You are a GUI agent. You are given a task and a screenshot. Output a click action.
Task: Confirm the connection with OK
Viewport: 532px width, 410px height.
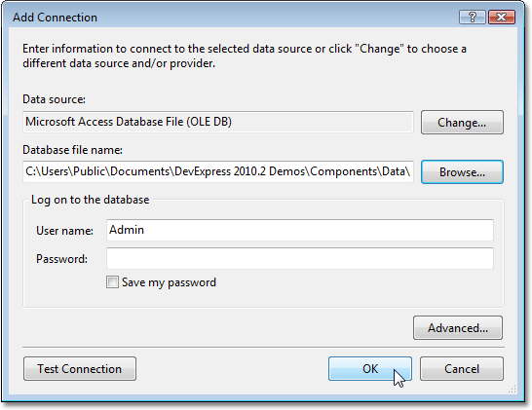[x=370, y=369]
